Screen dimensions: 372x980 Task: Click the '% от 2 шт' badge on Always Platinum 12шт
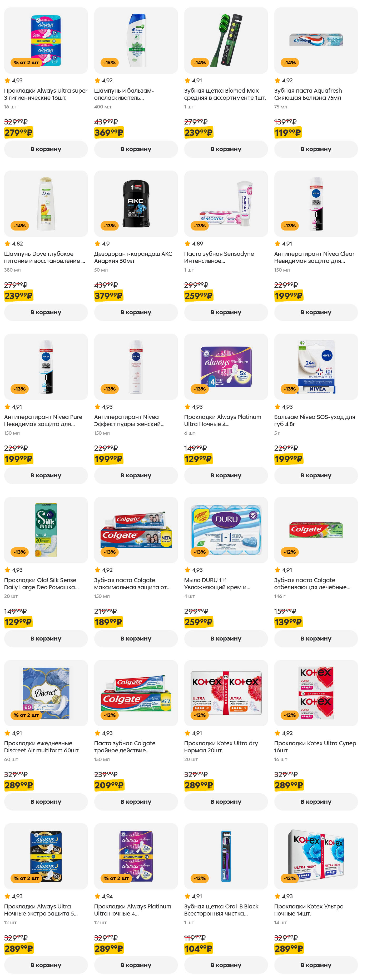(116, 878)
